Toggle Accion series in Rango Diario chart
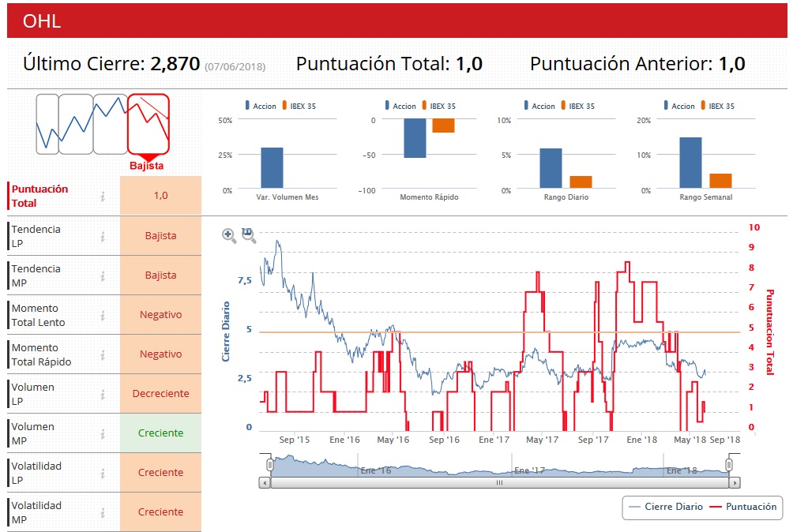The width and height of the screenshot is (793, 532). [539, 106]
